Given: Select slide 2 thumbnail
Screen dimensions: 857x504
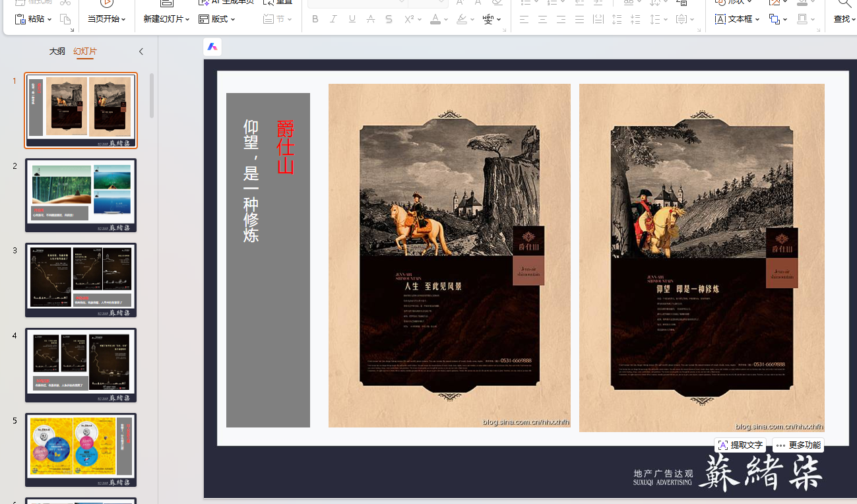Looking at the screenshot, I should [x=81, y=195].
